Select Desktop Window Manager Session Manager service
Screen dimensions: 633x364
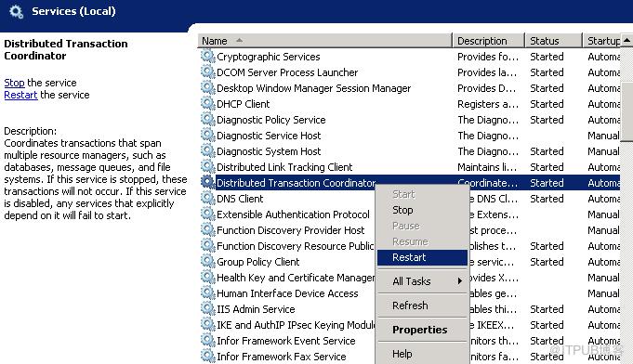coord(313,88)
